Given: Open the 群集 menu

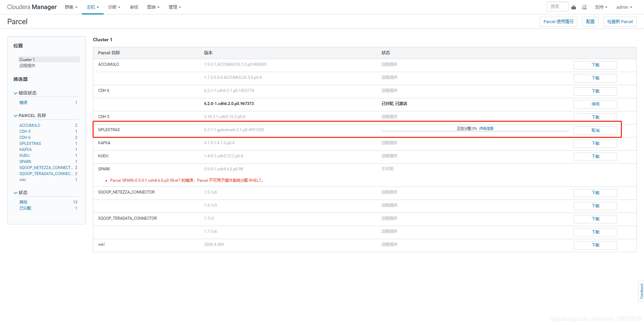Looking at the screenshot, I should point(71,7).
